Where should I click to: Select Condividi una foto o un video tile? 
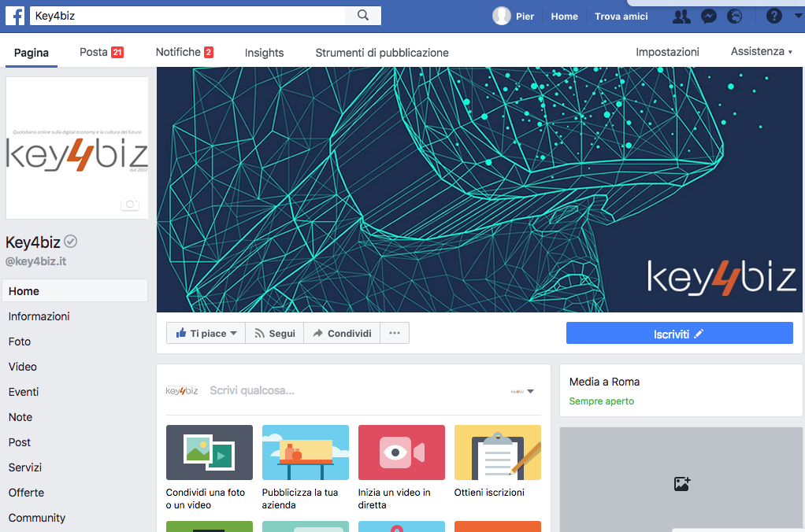tap(210, 467)
